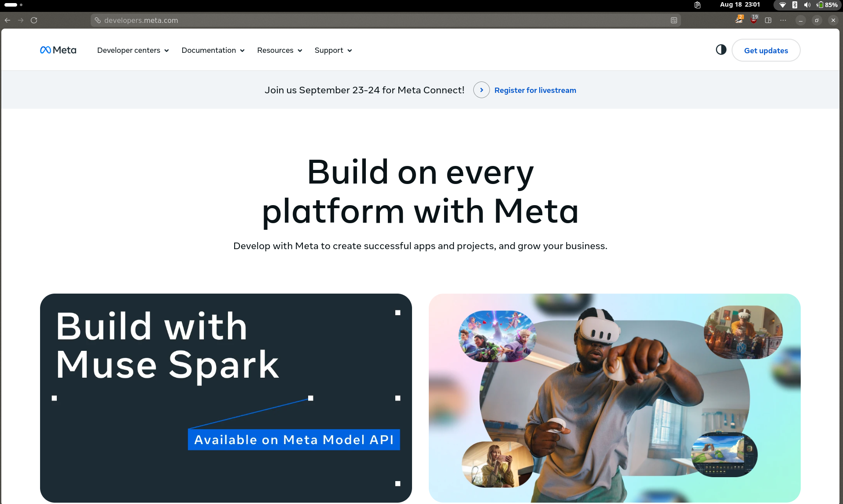
Task: Click the Wi-Fi status icon
Action: click(783, 5)
